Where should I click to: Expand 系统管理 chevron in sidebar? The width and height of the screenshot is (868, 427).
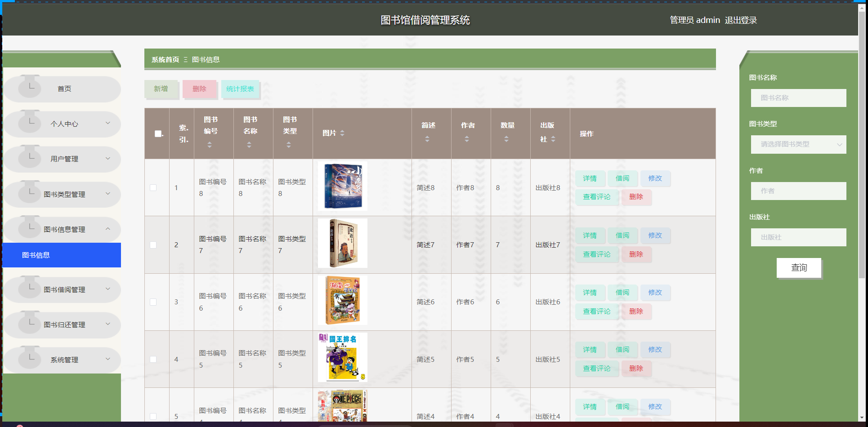(108, 359)
